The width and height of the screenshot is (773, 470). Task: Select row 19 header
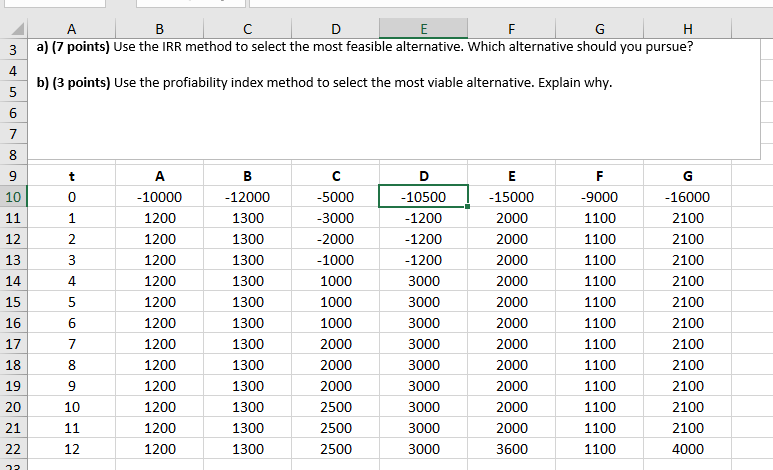tap(13, 386)
